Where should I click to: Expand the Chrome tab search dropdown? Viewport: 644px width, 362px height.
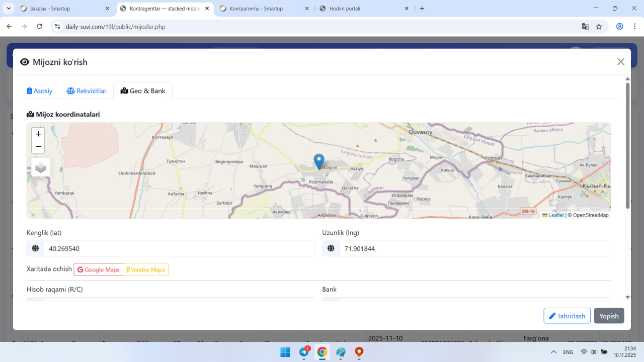click(9, 9)
